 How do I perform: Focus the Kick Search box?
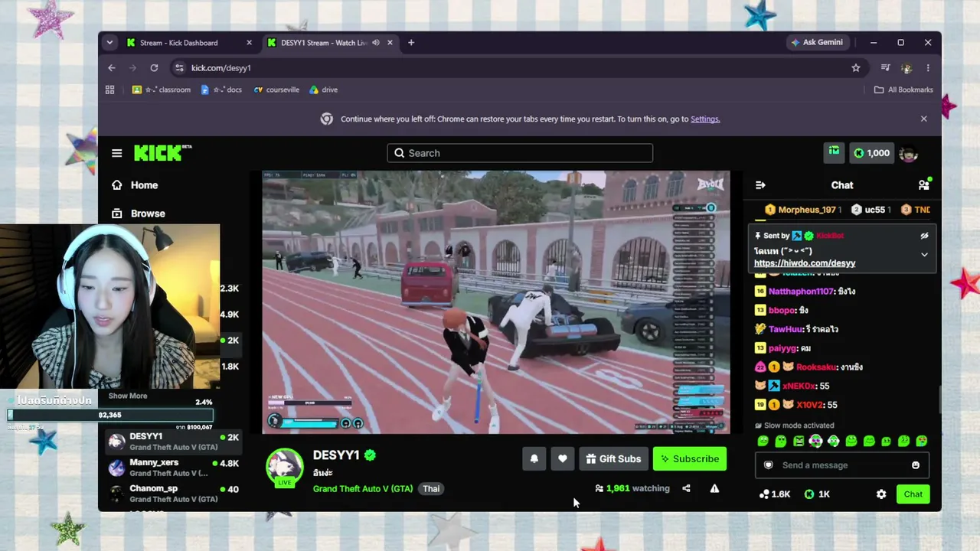point(520,153)
